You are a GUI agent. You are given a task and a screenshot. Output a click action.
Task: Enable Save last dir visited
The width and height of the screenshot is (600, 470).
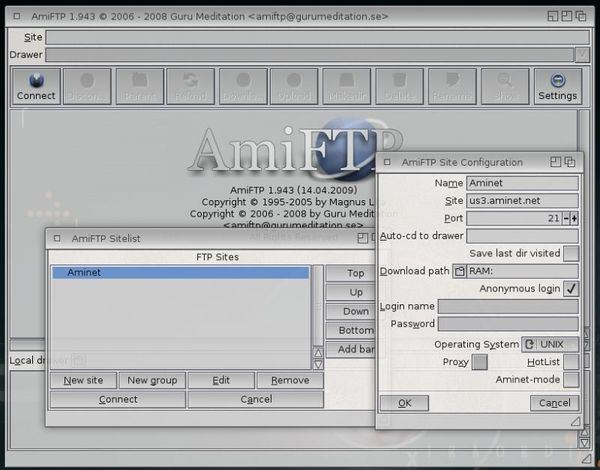[x=571, y=254]
